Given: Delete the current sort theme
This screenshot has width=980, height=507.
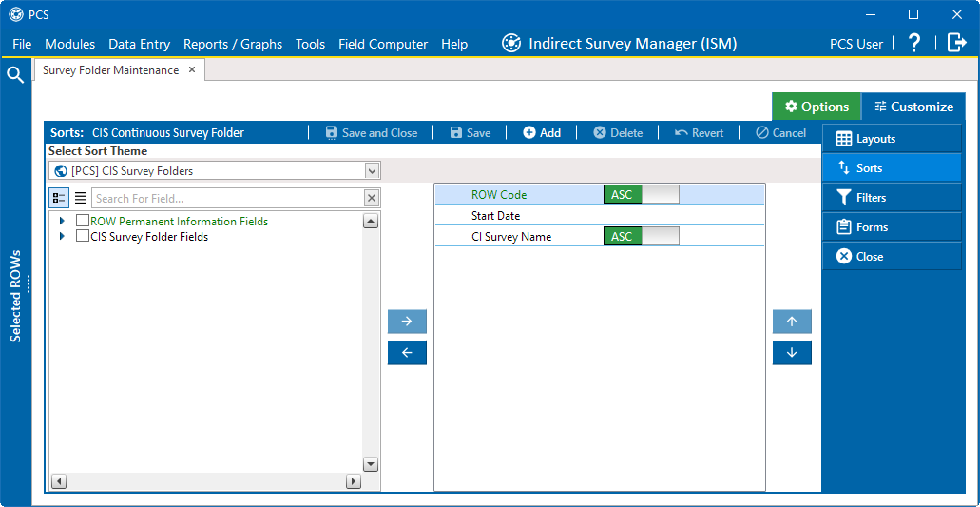Looking at the screenshot, I should click(618, 132).
